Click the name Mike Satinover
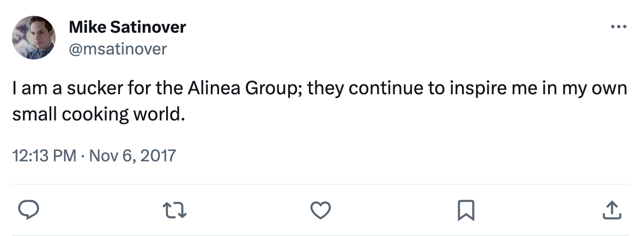Viewport: 644px width, 236px height. click(127, 27)
